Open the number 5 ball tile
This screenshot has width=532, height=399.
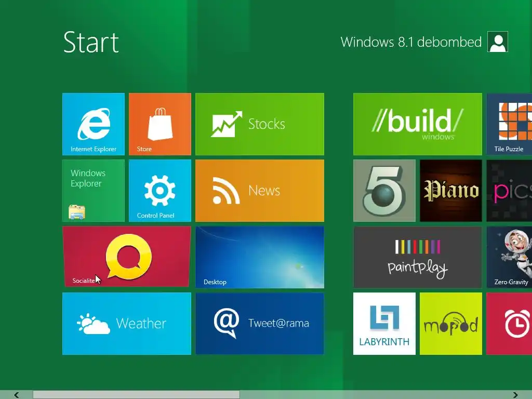tap(384, 191)
